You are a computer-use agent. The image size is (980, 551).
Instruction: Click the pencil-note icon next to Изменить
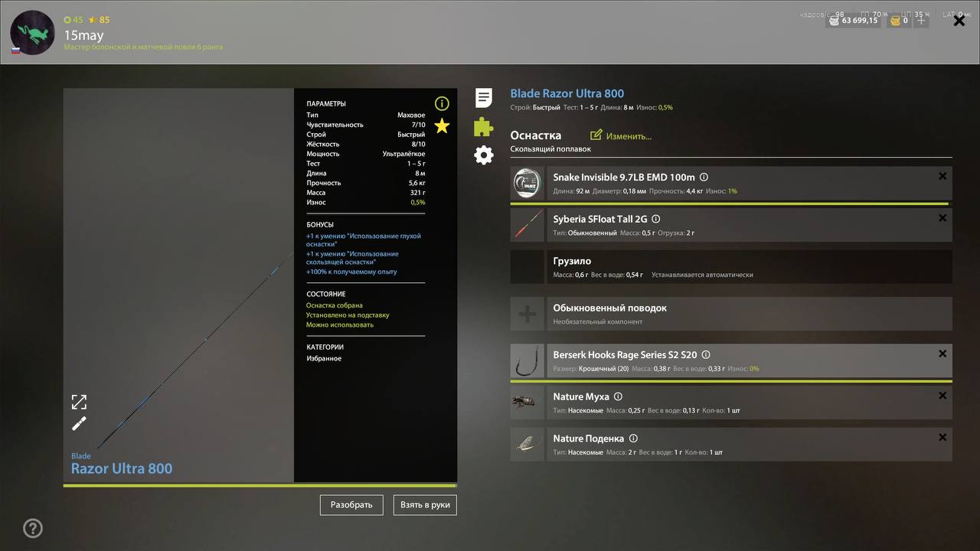(x=596, y=135)
